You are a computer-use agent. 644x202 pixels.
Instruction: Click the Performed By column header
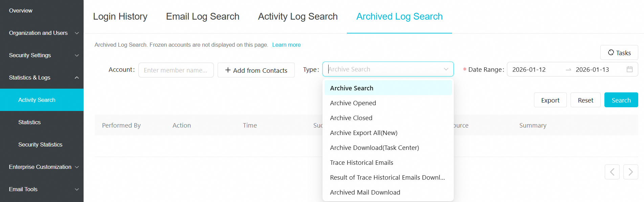(121, 125)
